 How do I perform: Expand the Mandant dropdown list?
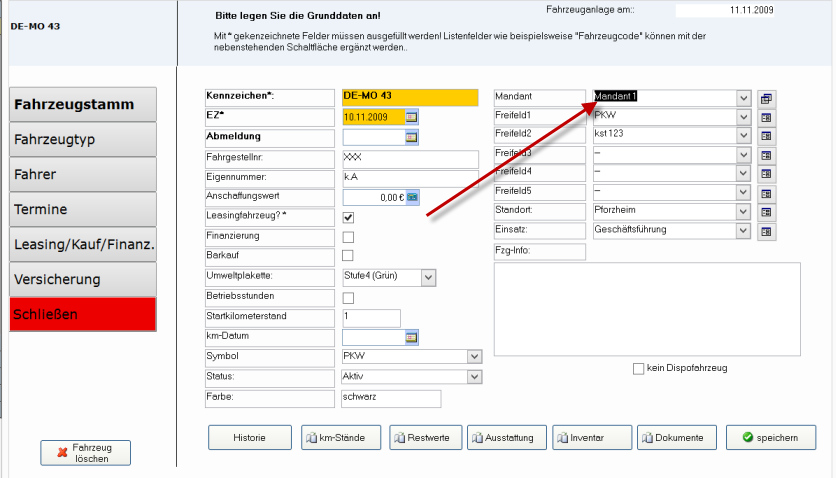coord(743,98)
